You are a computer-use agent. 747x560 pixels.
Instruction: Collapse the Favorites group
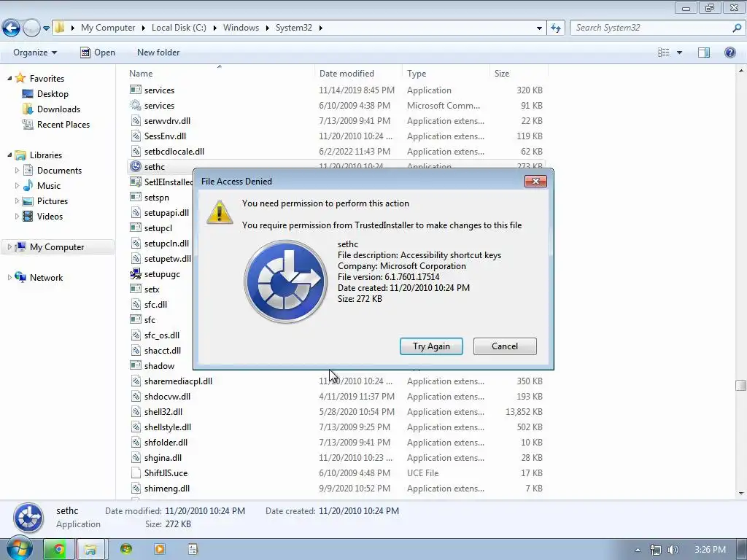coord(9,78)
